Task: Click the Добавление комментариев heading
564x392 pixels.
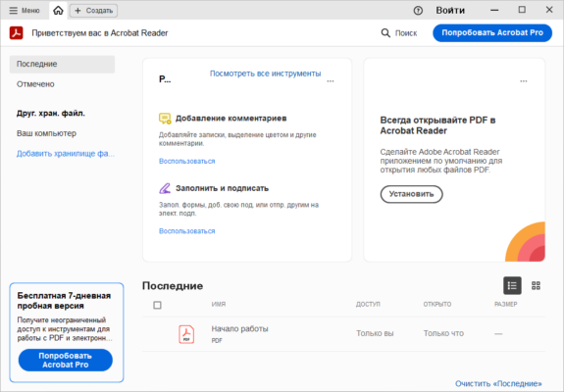Action: (231, 119)
